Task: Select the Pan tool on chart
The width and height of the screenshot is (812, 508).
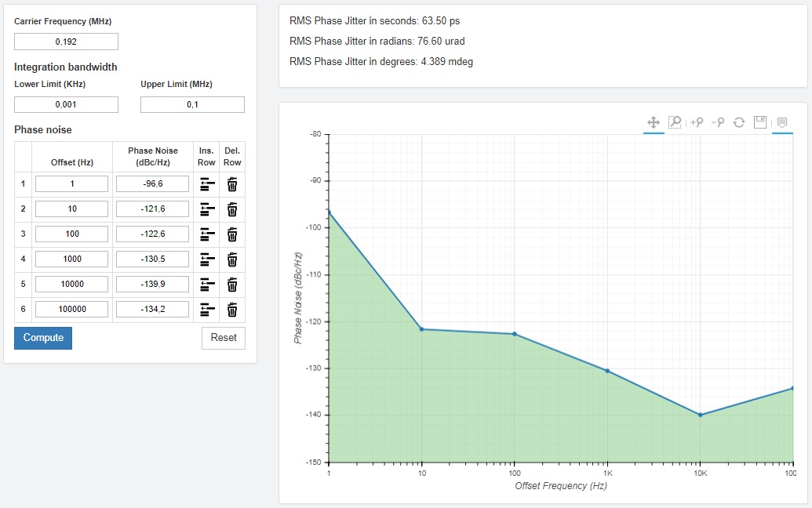Action: click(654, 122)
